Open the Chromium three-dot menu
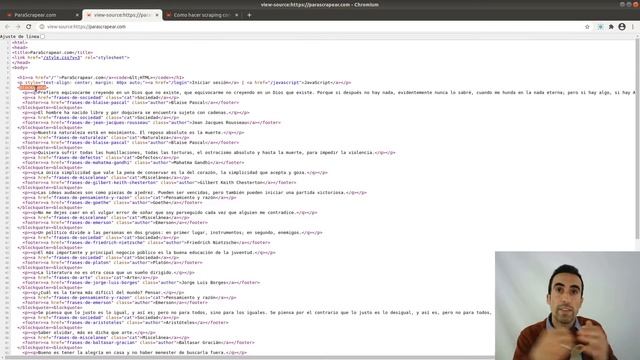640x360 pixels. pyautogui.click(x=633, y=27)
